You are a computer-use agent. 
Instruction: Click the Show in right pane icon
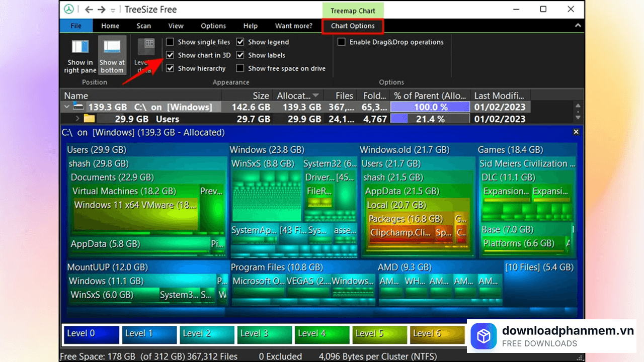[80, 48]
